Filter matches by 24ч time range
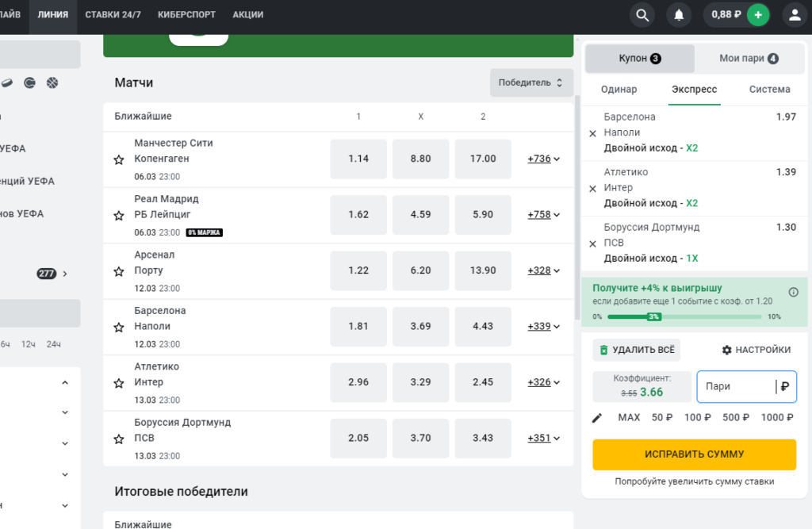 53,344
